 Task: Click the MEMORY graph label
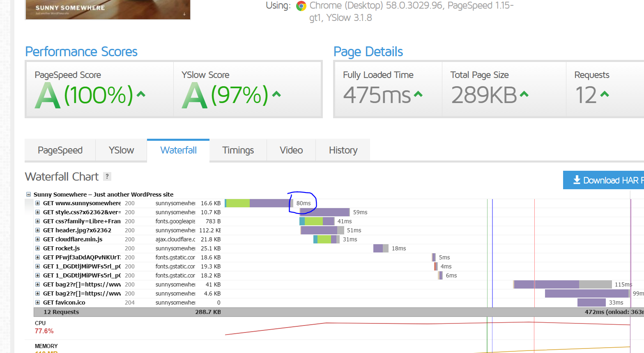(46, 346)
